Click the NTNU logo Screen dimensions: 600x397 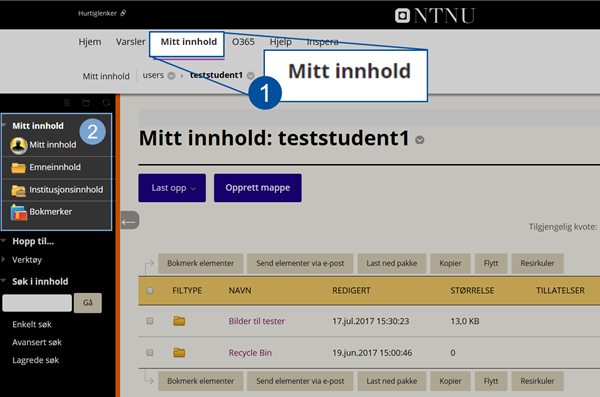(435, 16)
